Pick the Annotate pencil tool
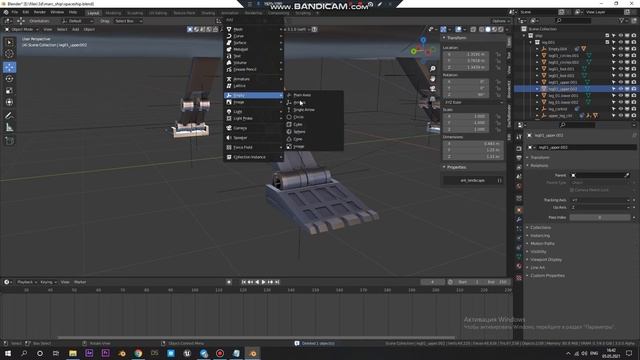The width and height of the screenshot is (640, 360). (x=9, y=116)
